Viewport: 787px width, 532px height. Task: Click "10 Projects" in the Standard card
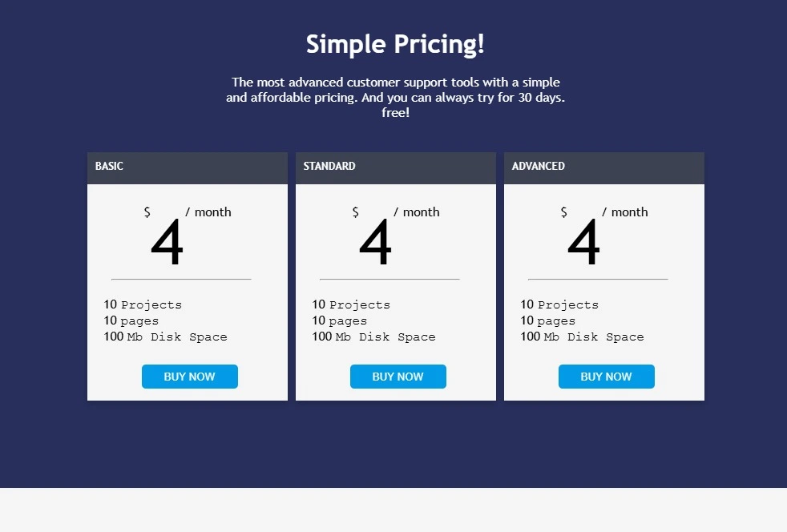pos(351,304)
